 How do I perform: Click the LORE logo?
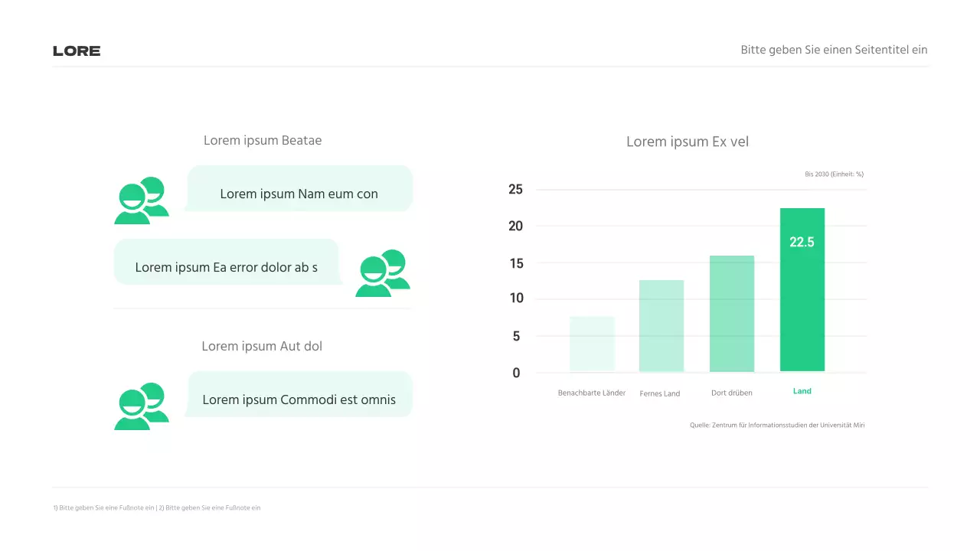pyautogui.click(x=77, y=51)
